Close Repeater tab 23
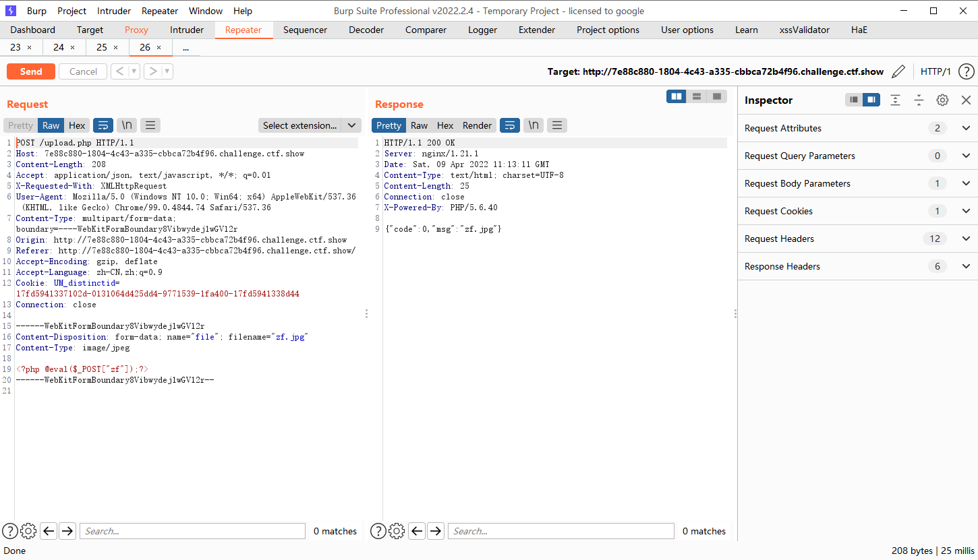978x560 pixels. pos(29,48)
